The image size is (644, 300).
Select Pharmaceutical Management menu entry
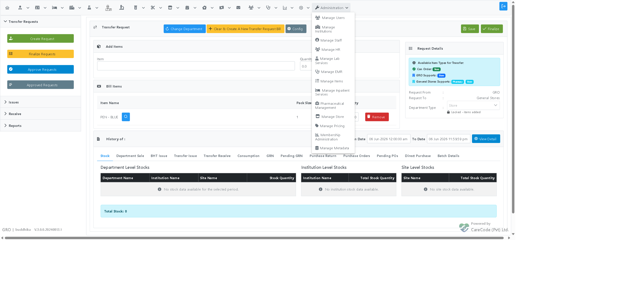(x=333, y=105)
